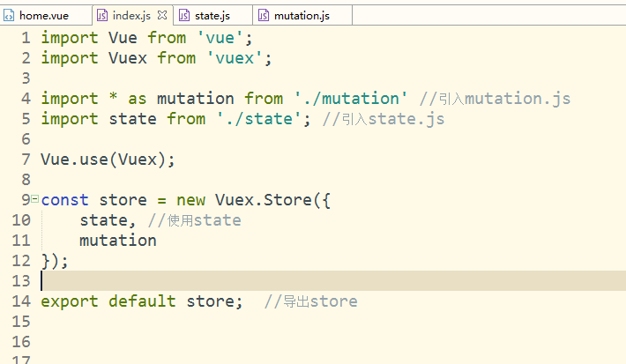Open the state.js tab
Image resolution: width=626 pixels, height=364 pixels.
coord(212,15)
